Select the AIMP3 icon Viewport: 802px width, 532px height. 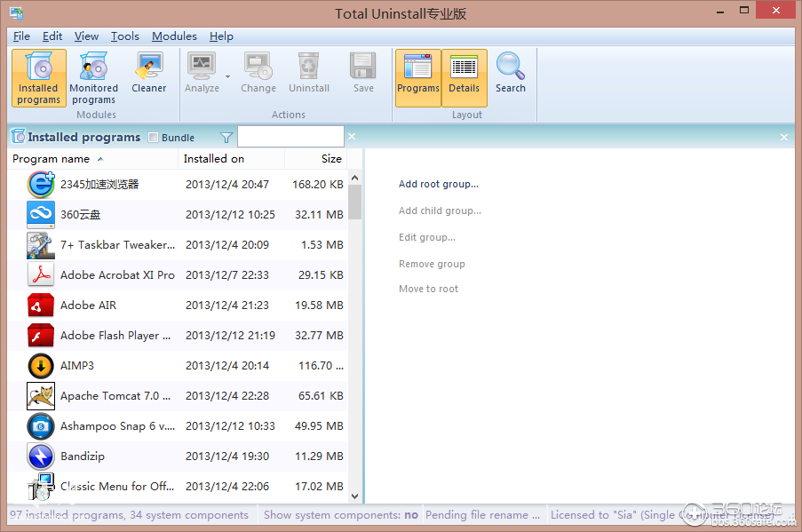(x=41, y=366)
